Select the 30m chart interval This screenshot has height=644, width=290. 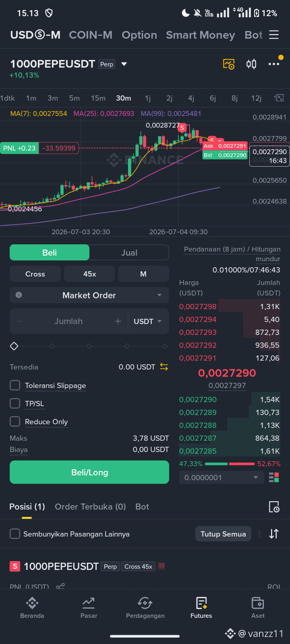pos(124,98)
